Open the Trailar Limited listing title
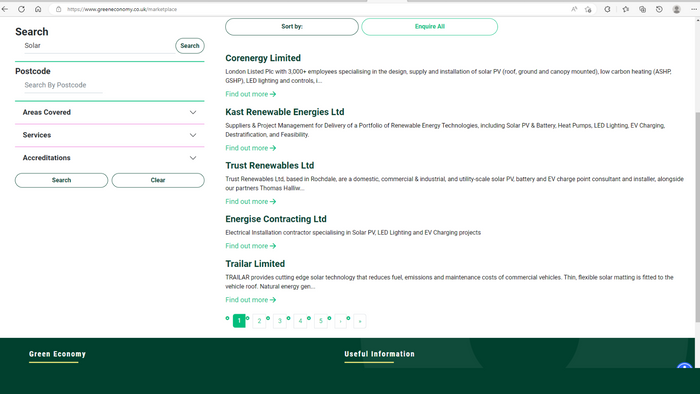 point(255,264)
